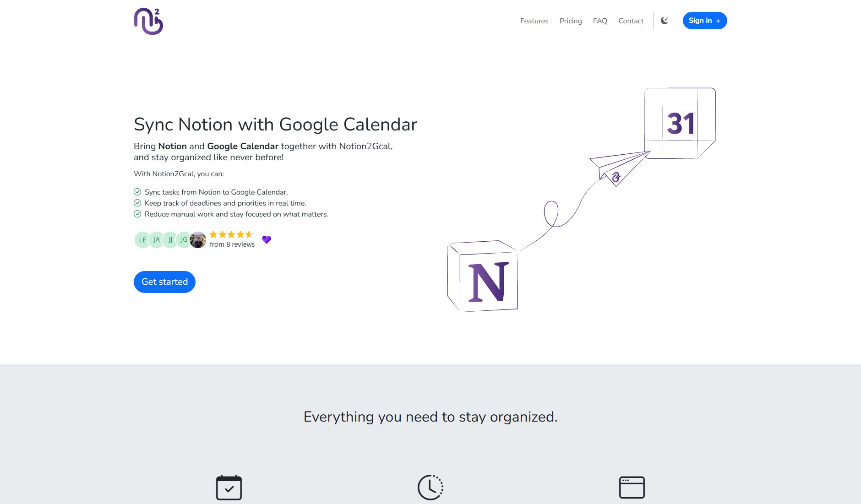861x504 pixels.
Task: Open the FAQ nav link
Action: pos(600,21)
